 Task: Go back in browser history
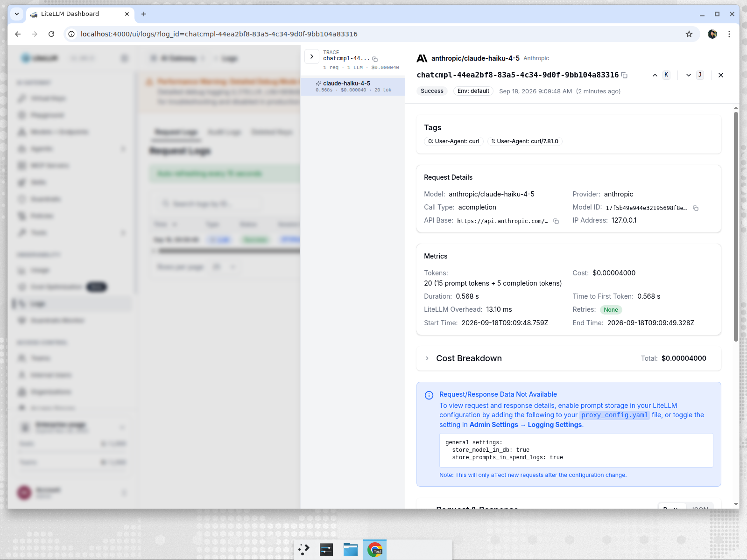18,34
